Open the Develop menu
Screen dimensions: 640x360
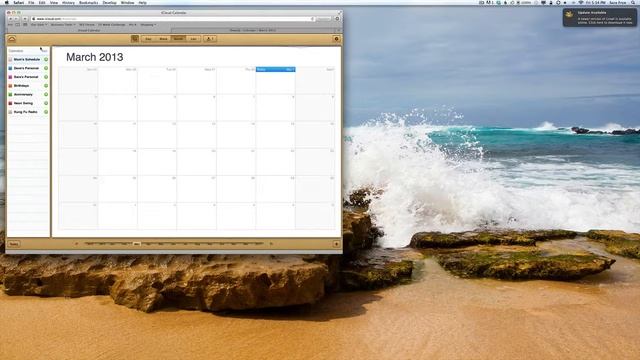(x=109, y=2)
